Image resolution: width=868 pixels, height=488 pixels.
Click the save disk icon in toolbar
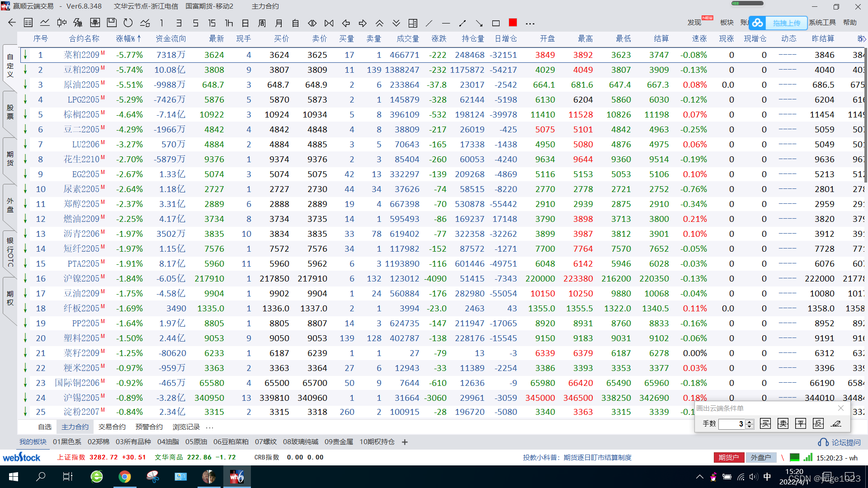[x=112, y=23]
